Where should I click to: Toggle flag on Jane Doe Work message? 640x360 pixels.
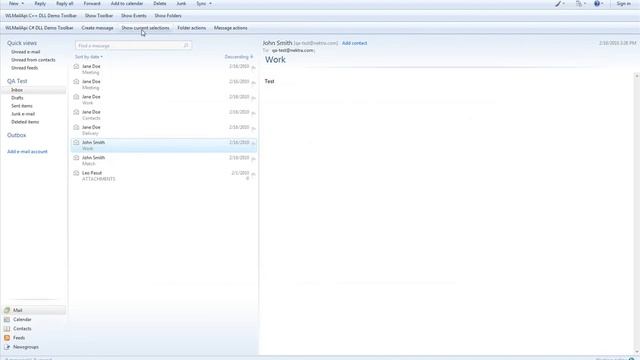253,98
